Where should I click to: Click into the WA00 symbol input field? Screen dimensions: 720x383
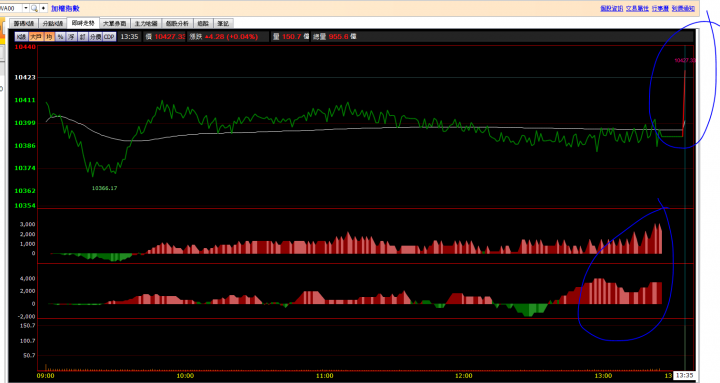click(11, 8)
